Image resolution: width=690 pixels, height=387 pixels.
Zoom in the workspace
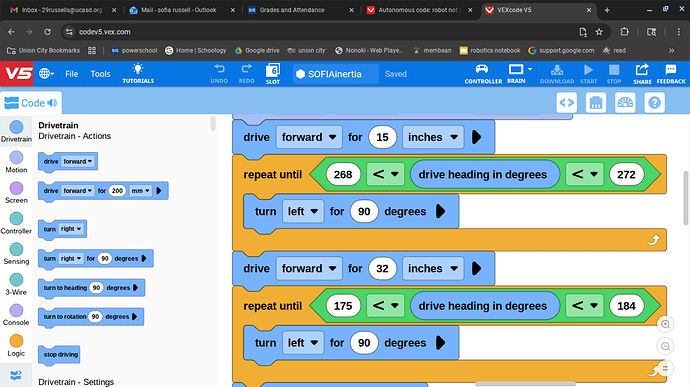[665, 324]
